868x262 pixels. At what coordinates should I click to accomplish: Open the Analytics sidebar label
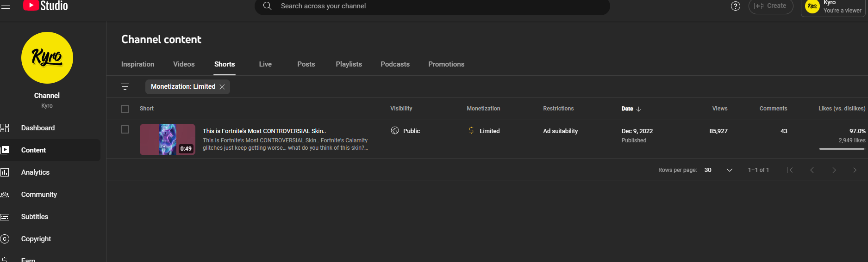35,172
